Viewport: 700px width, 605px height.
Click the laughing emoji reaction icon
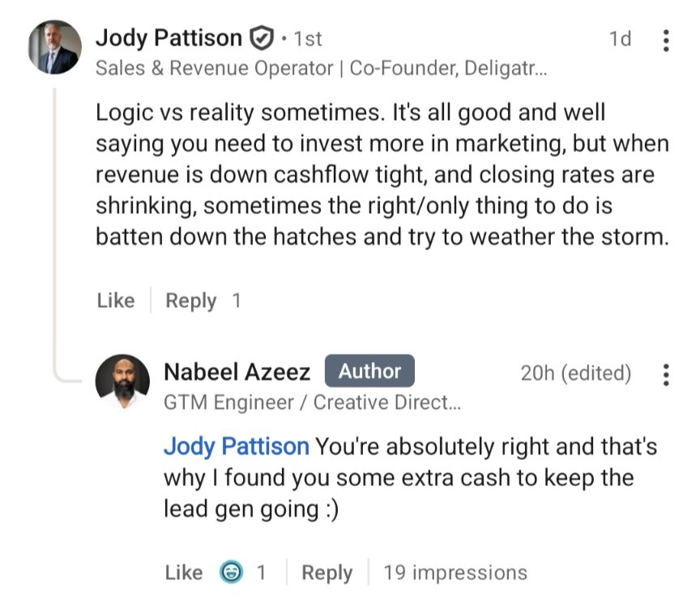point(233,573)
